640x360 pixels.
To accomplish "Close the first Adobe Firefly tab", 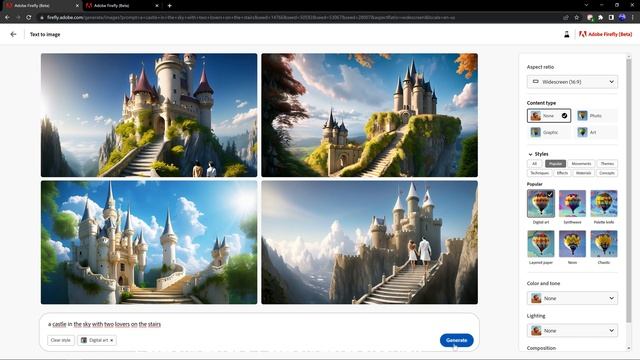I will [x=77, y=6].
